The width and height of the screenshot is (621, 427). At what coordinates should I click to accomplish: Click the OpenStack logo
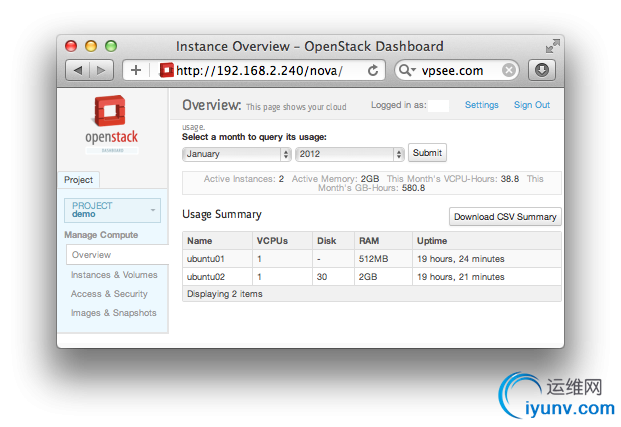click(111, 124)
